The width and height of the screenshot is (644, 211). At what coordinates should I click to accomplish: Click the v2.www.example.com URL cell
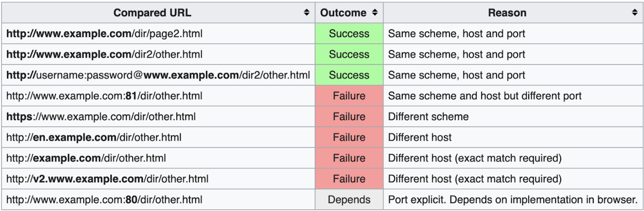pyautogui.click(x=107, y=179)
